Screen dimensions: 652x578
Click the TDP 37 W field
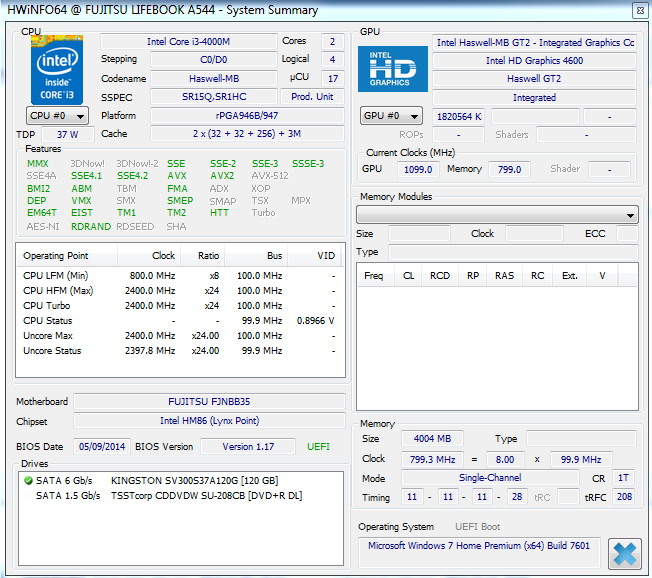tap(68, 135)
